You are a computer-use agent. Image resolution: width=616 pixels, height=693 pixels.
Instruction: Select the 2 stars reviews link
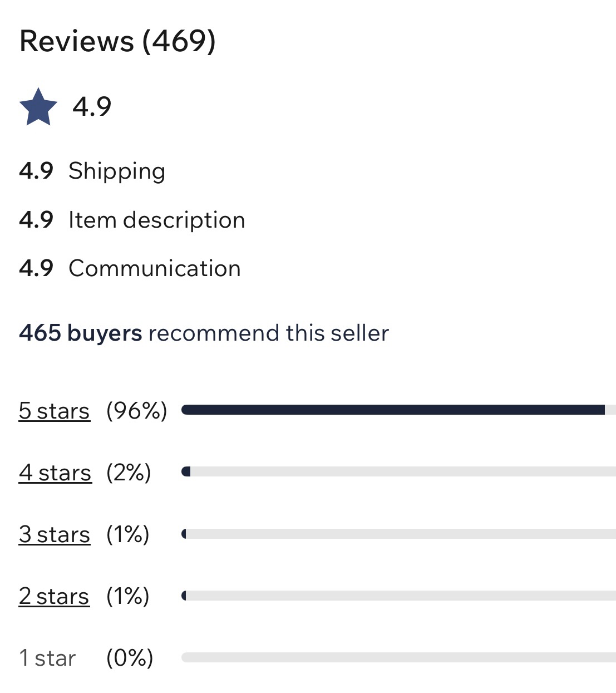pyautogui.click(x=54, y=596)
